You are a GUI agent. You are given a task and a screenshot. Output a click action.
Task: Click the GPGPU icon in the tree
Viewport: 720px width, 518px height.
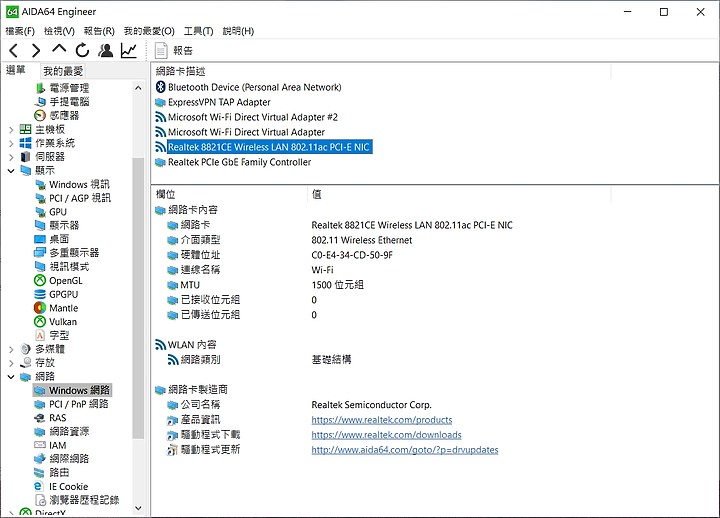pyautogui.click(x=40, y=294)
